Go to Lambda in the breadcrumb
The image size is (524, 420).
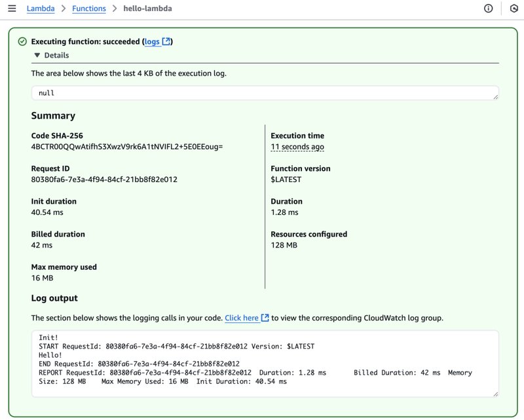click(41, 9)
